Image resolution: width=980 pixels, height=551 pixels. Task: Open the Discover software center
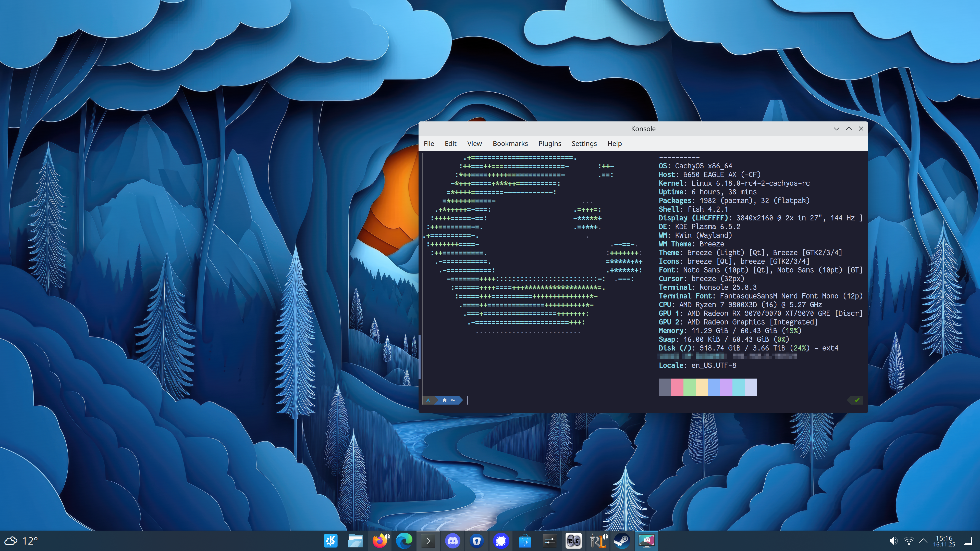click(x=525, y=540)
